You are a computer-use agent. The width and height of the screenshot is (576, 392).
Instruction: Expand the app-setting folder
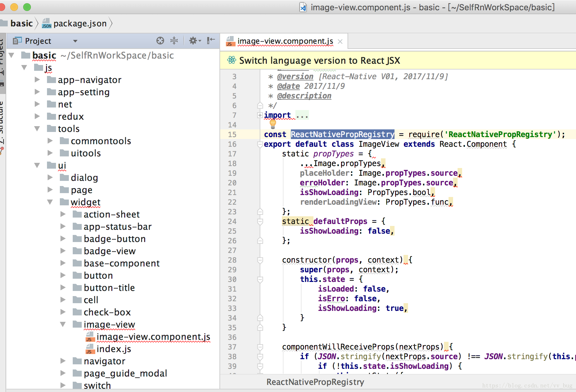tap(37, 92)
